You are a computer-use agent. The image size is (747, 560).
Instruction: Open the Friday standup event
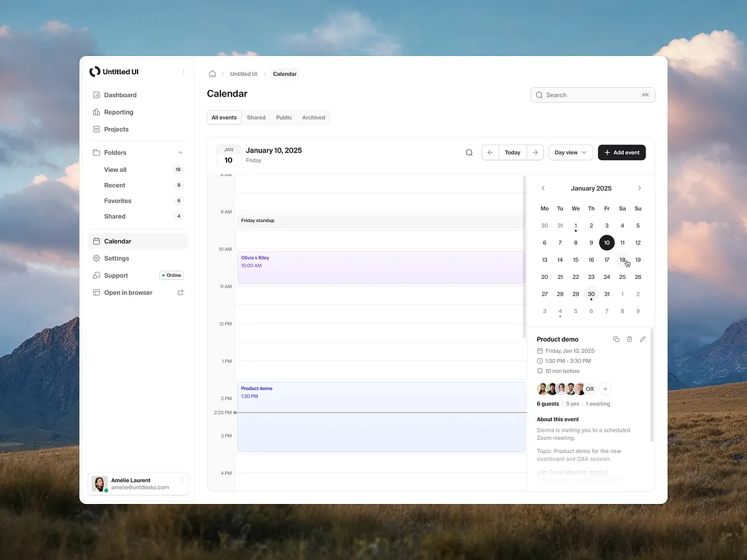[381, 220]
